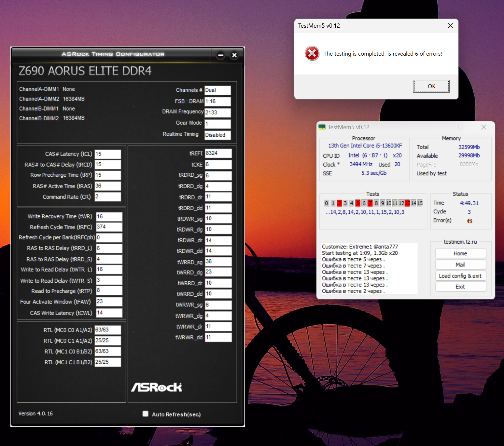Image resolution: width=504 pixels, height=446 pixels.
Task: Click the Row Precharge Time (tRP) field
Action: 108,175
